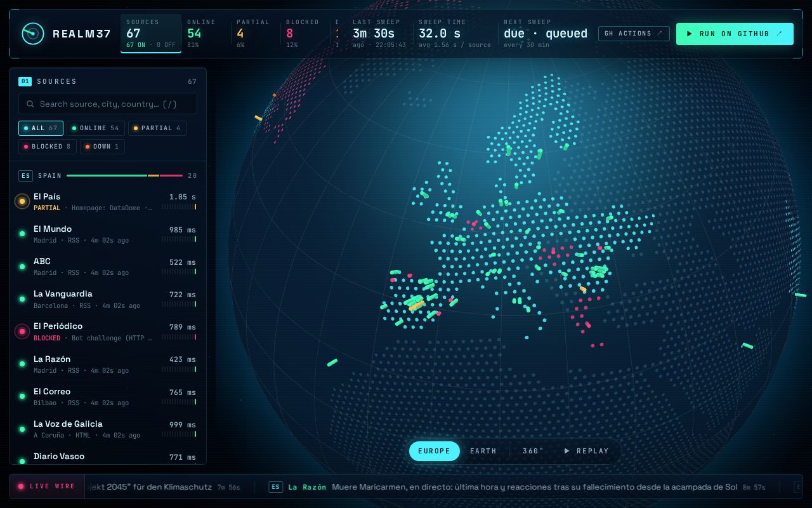
Task: Open the GH Actions link
Action: point(634,34)
